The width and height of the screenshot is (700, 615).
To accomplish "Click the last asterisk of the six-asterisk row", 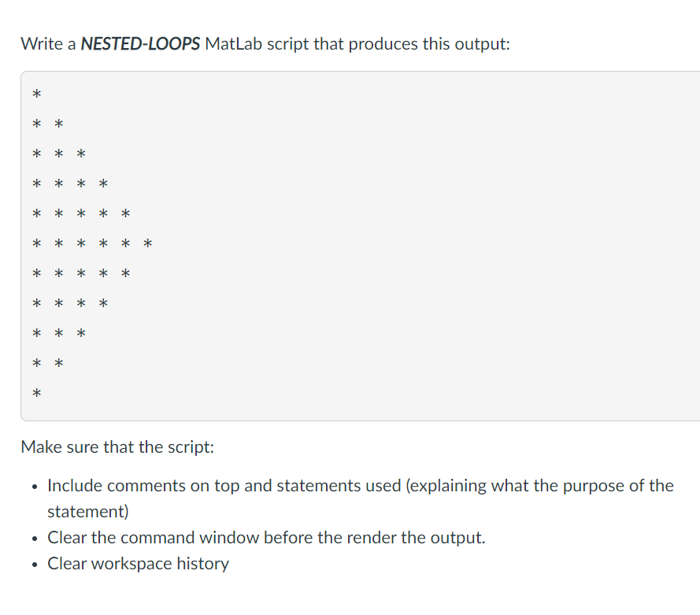I will 148,243.
